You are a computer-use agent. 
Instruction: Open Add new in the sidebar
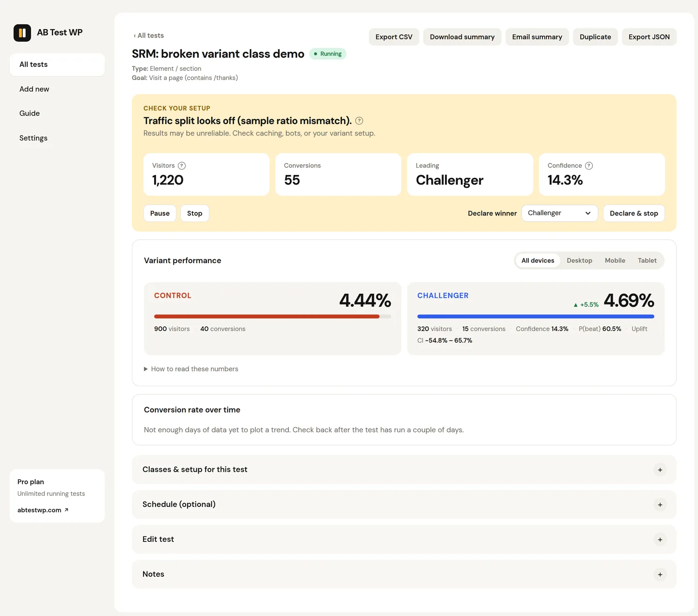(57, 89)
